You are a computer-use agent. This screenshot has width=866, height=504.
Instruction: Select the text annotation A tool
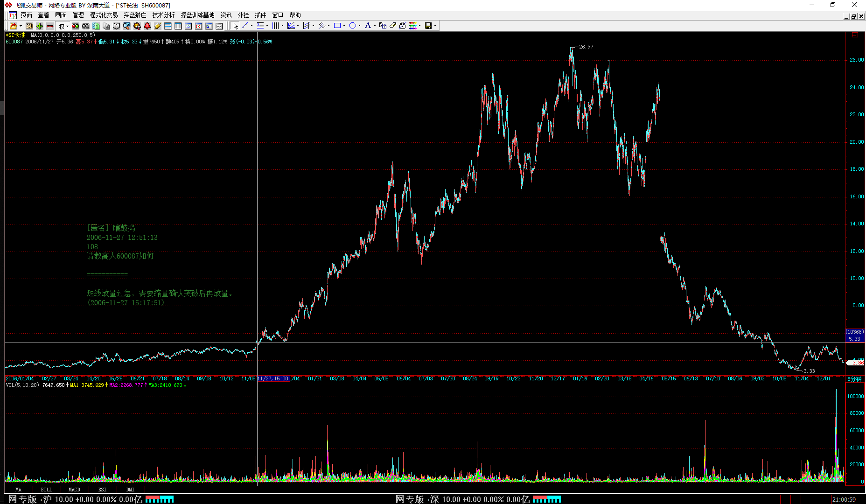pyautogui.click(x=368, y=26)
